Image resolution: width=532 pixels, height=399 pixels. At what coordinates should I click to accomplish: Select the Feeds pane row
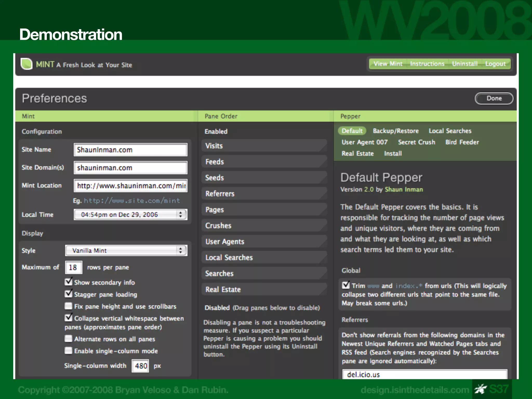(264, 162)
